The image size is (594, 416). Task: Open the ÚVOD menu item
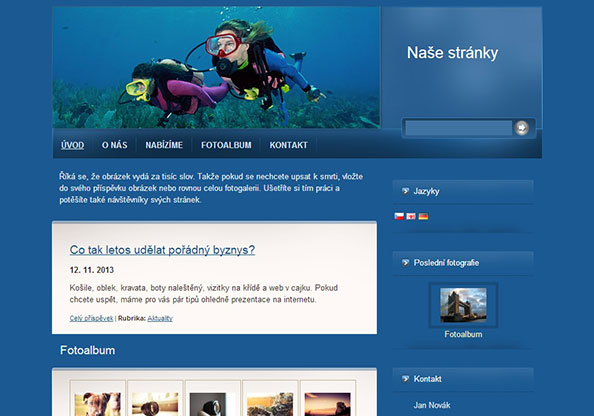click(x=72, y=145)
